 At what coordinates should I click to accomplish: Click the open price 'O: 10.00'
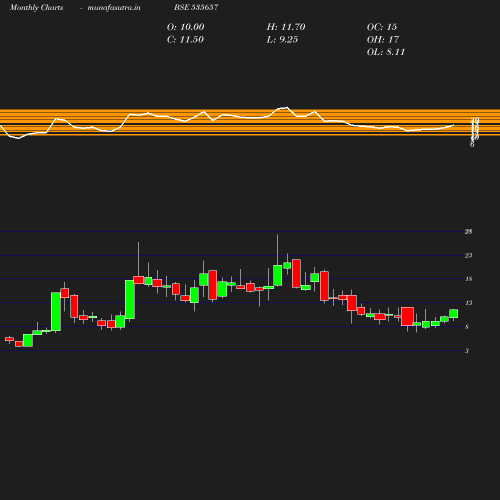click(185, 27)
